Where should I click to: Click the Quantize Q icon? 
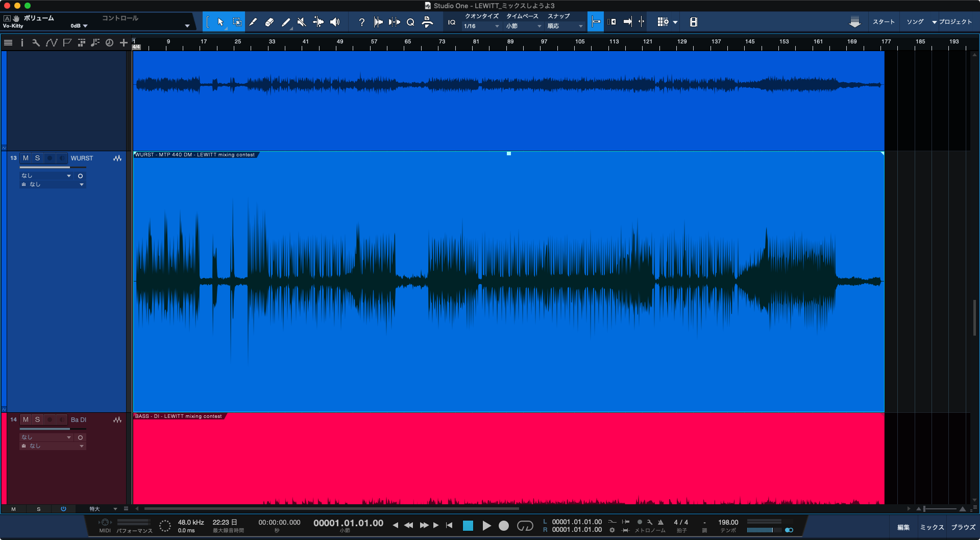[x=410, y=22]
